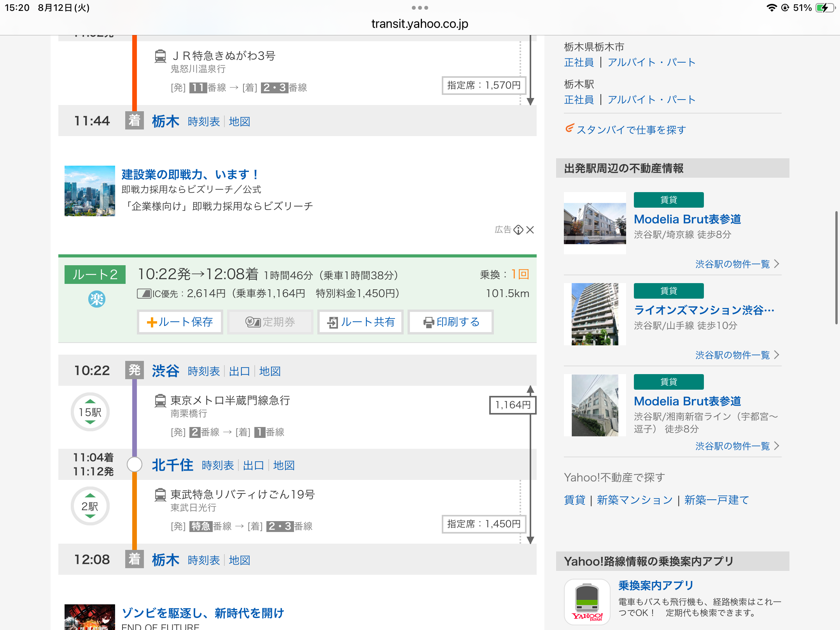This screenshot has height=630, width=840.
Task: Click the IC card icon beside IC優先
Action: click(x=144, y=294)
